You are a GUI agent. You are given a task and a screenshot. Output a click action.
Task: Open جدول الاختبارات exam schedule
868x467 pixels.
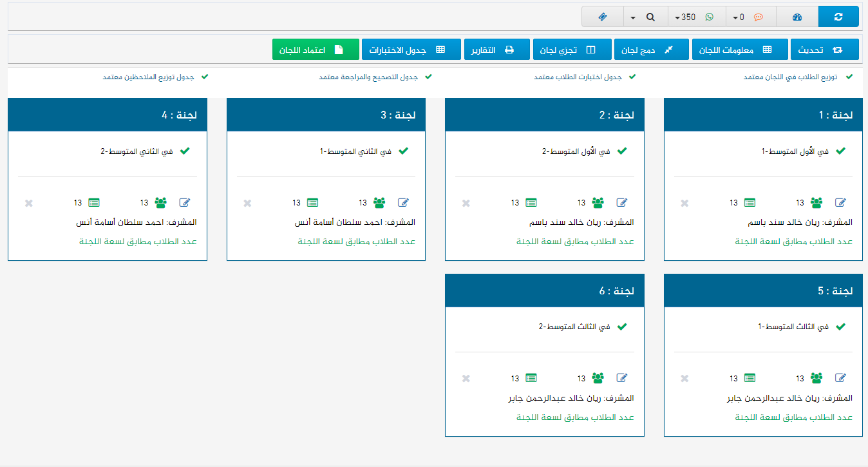click(x=411, y=50)
